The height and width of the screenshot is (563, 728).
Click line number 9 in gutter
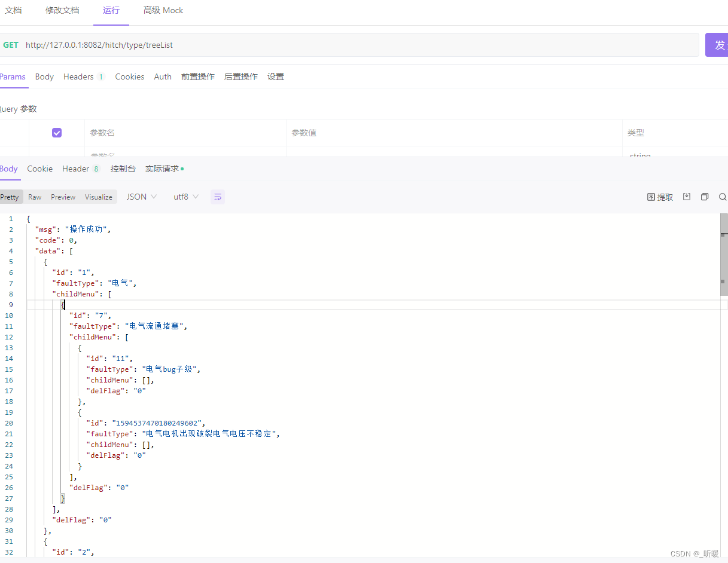(11, 305)
